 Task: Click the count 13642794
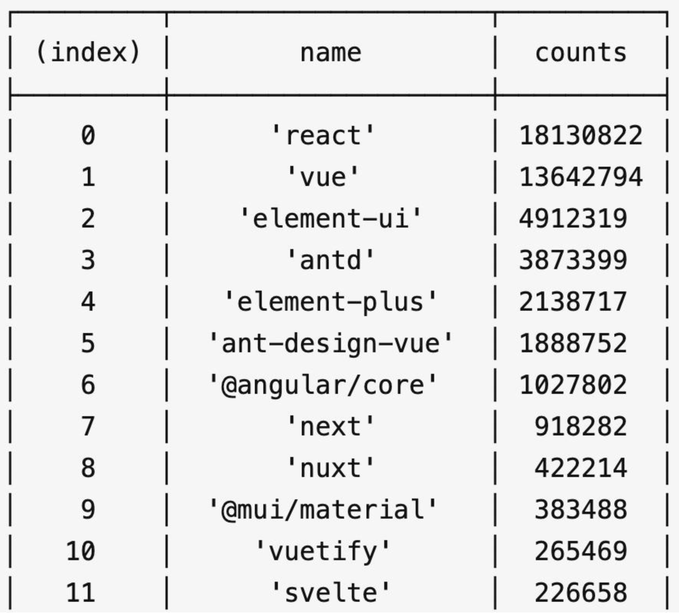click(581, 177)
